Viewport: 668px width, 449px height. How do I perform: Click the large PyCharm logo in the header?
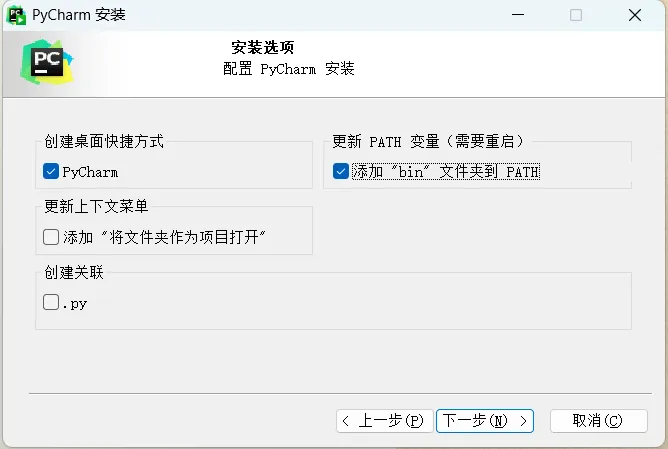coord(43,62)
